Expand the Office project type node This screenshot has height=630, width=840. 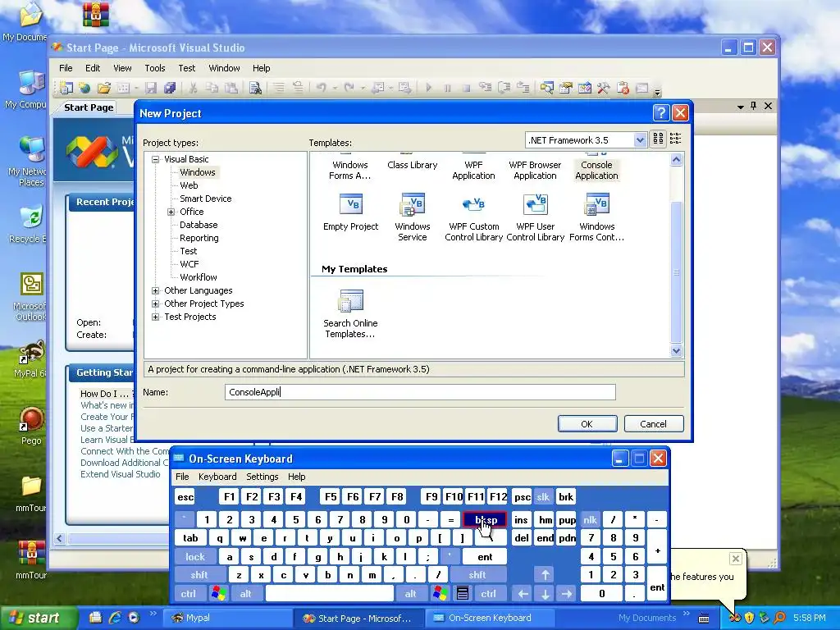171,212
